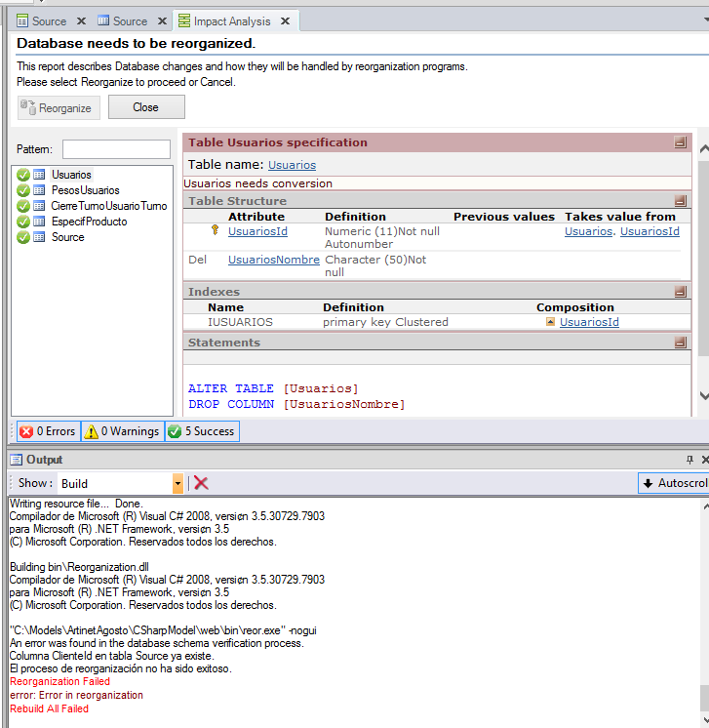709x728 pixels.
Task: Select Source table in the list
Action: [67, 237]
